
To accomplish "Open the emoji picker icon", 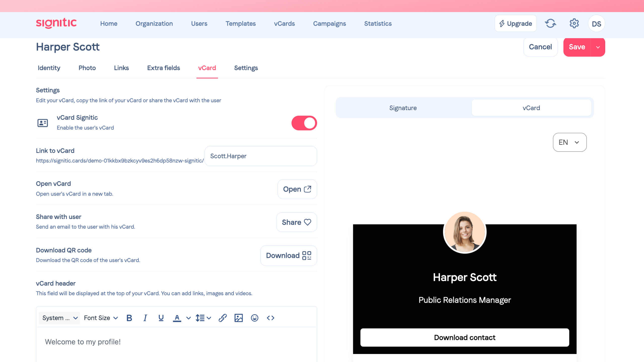I will tap(255, 318).
